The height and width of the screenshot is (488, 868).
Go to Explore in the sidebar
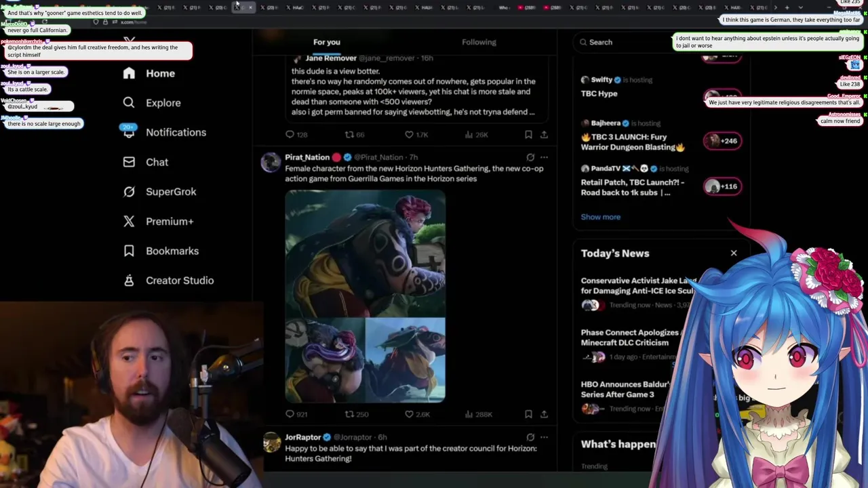click(x=163, y=103)
